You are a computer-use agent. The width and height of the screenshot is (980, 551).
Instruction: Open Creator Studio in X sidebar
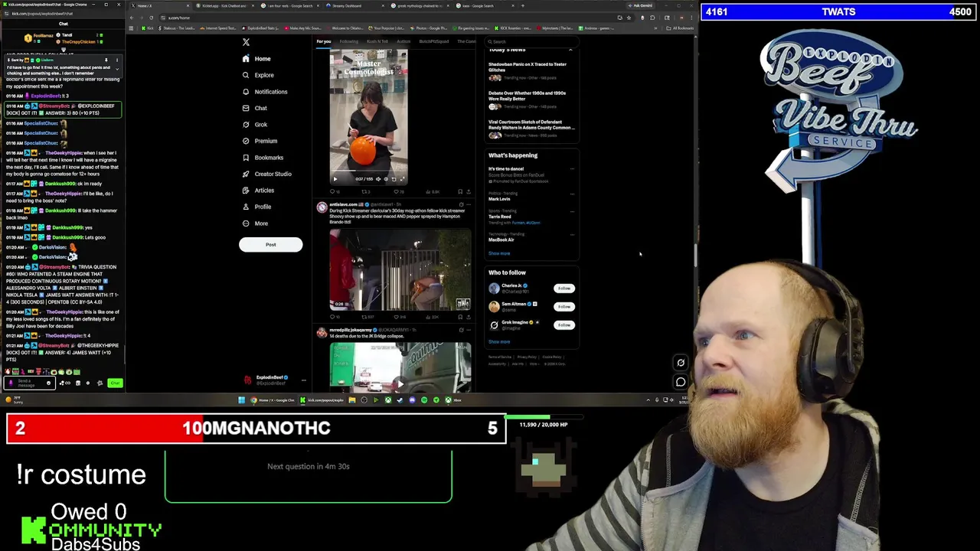(266, 174)
